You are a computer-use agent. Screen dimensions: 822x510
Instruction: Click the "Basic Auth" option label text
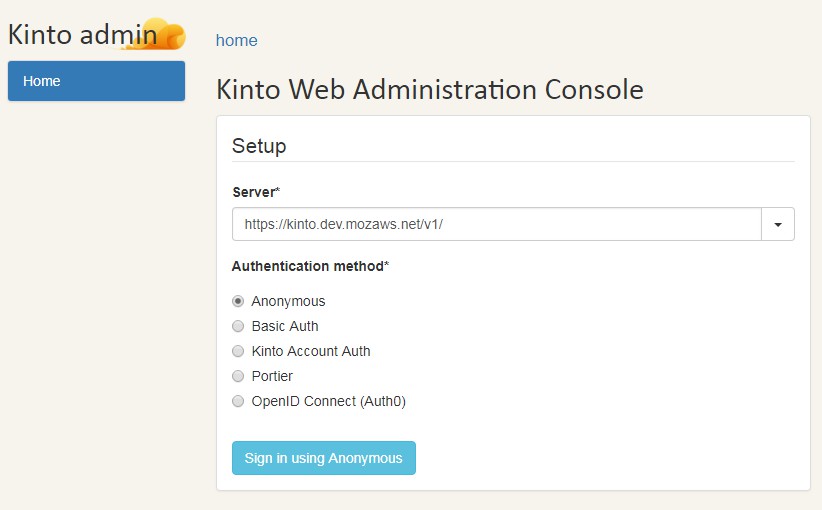(285, 326)
